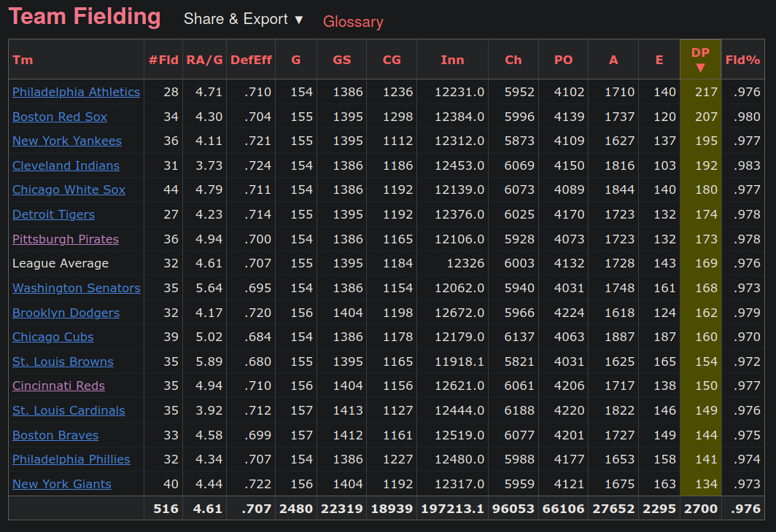Select DP value 207 for Red Sox
The height and width of the screenshot is (532, 776).
(x=706, y=117)
